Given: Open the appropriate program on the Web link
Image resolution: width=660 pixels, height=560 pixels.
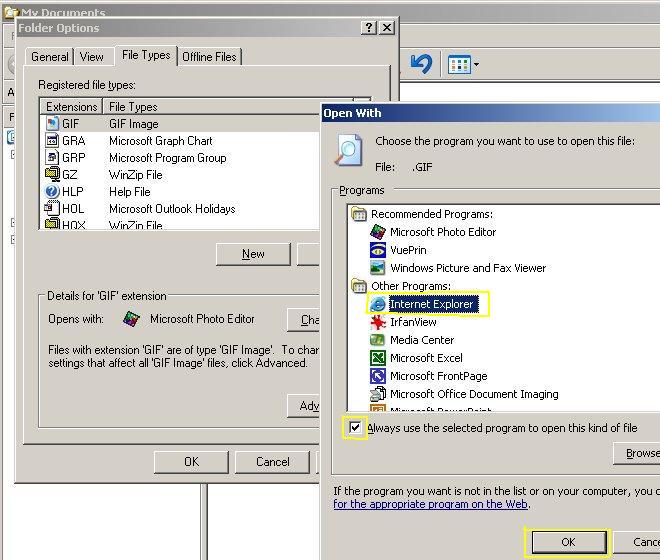Looking at the screenshot, I should tap(430, 504).
